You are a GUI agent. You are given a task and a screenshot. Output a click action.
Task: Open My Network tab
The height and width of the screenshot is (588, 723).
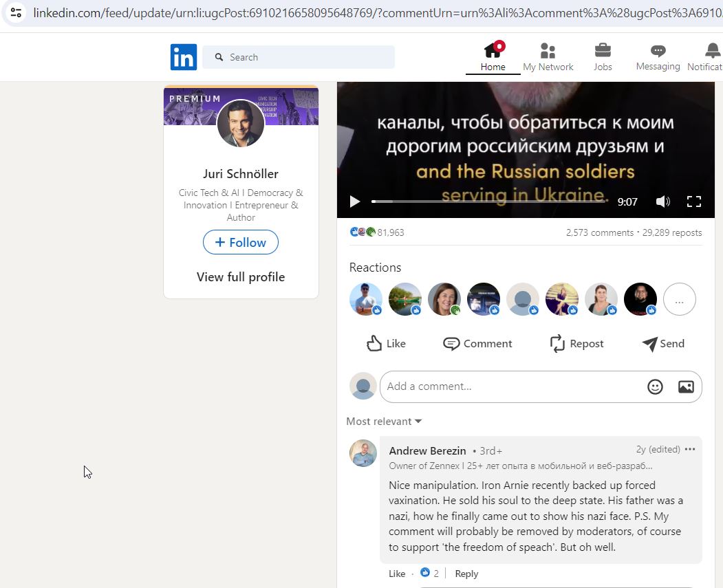(548, 56)
